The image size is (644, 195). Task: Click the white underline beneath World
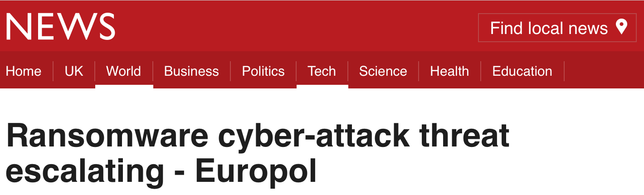click(x=124, y=86)
